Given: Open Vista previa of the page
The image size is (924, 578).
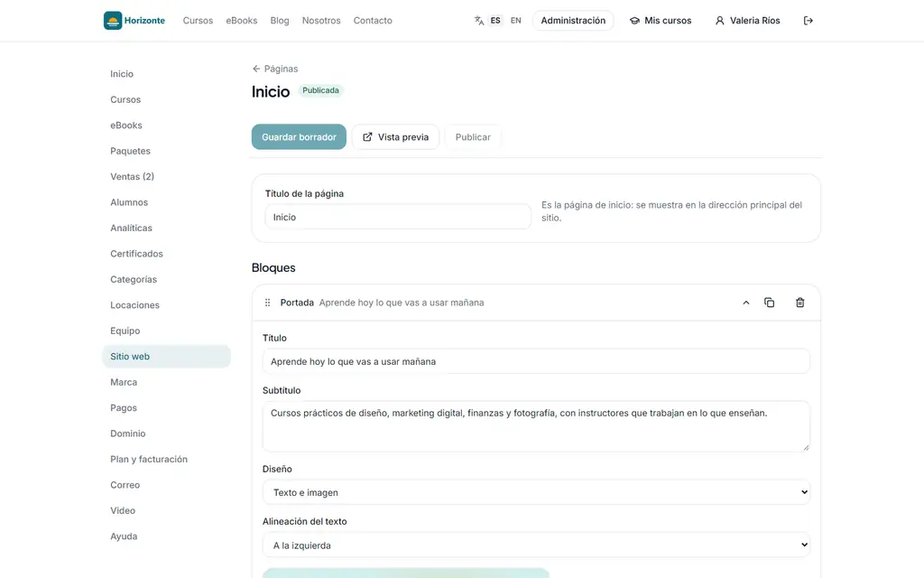Looking at the screenshot, I should 395,137.
